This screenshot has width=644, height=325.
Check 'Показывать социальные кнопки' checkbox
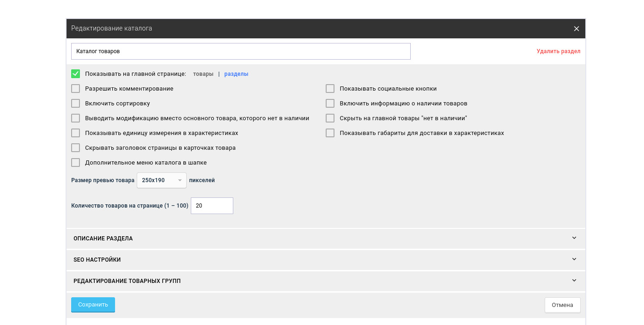pos(330,89)
